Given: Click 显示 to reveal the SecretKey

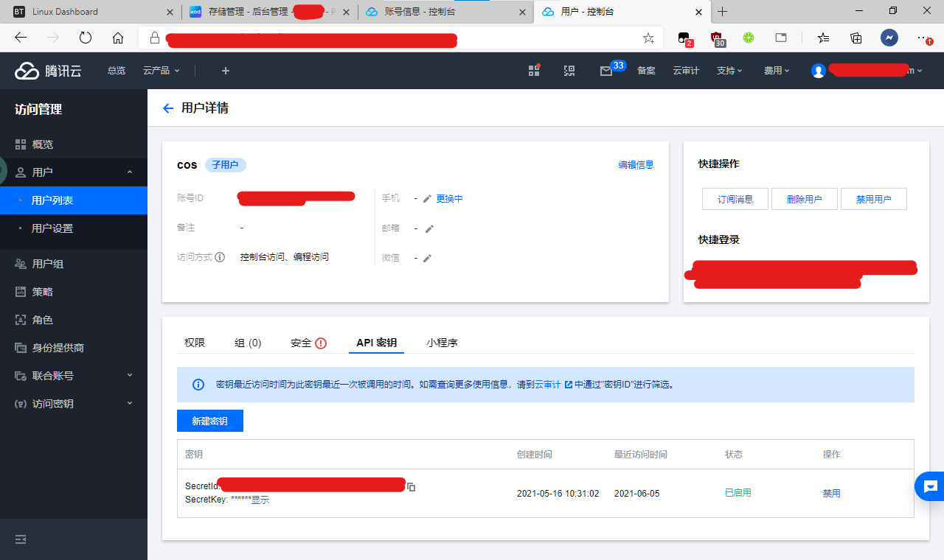Looking at the screenshot, I should click(x=260, y=500).
